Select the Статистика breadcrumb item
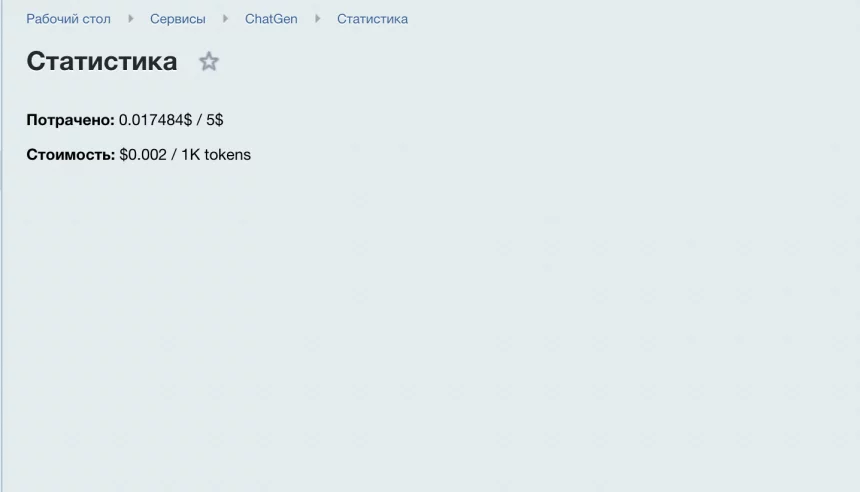The image size is (860, 492). [372, 19]
